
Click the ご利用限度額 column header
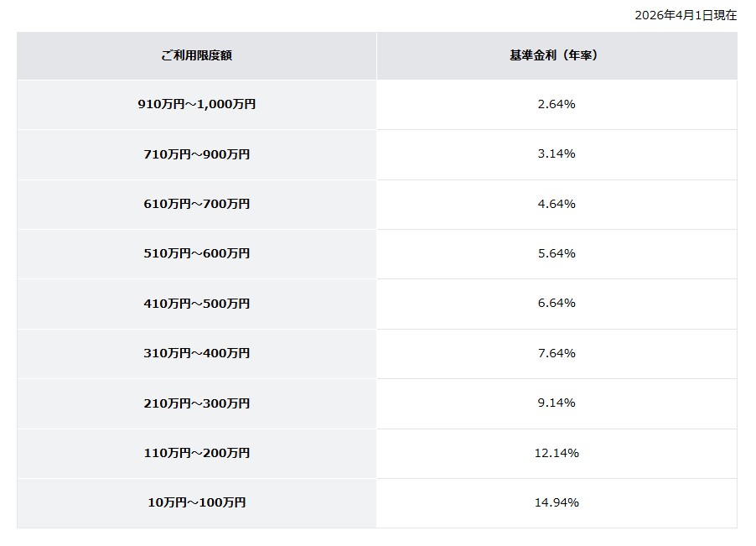(x=196, y=55)
